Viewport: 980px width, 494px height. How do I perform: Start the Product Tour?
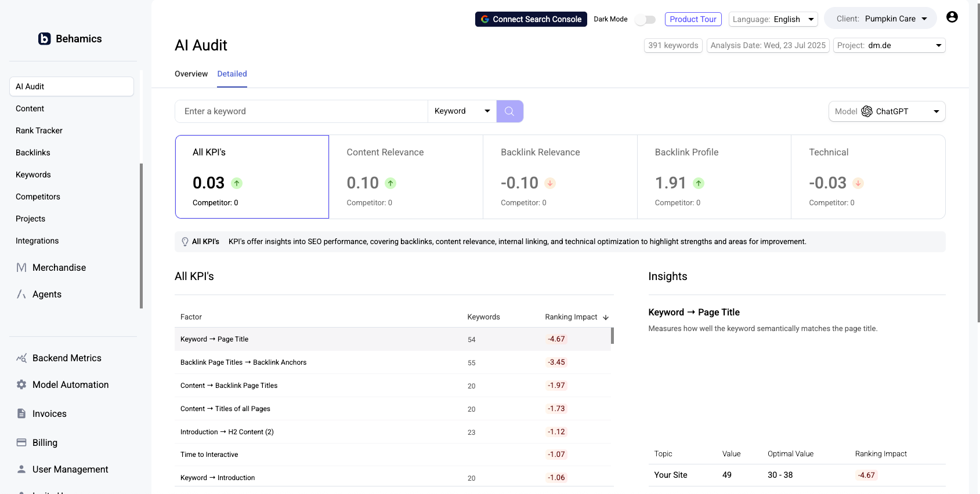pos(693,19)
